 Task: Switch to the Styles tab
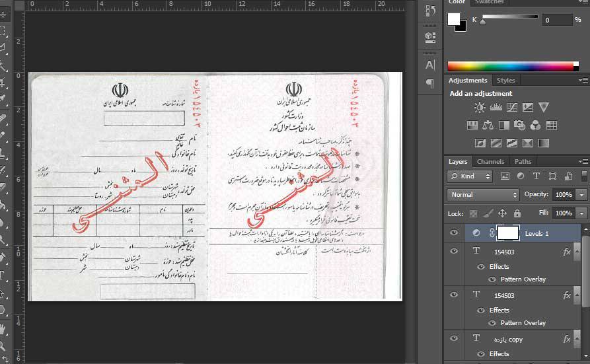(x=505, y=80)
